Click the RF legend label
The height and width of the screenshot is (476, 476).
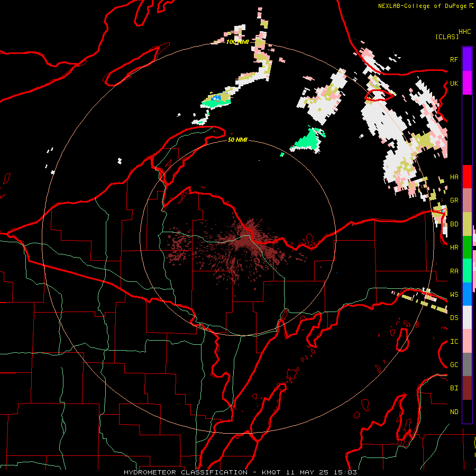coord(454,59)
